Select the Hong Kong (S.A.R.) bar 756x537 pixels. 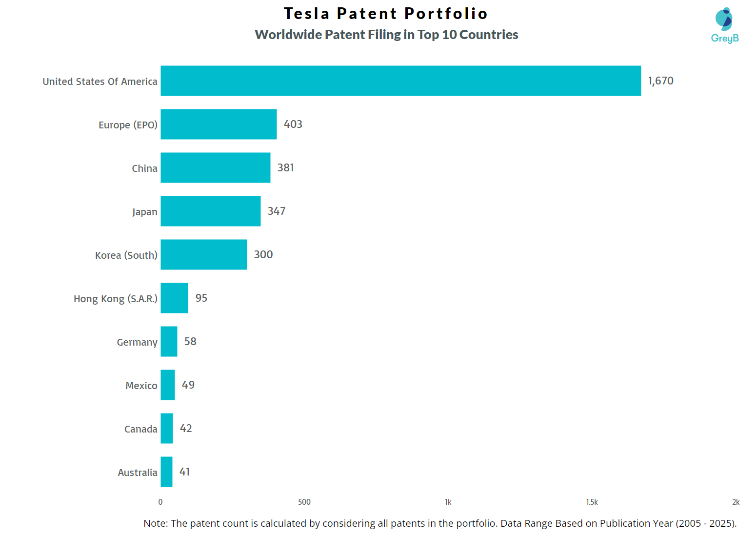[x=174, y=298]
